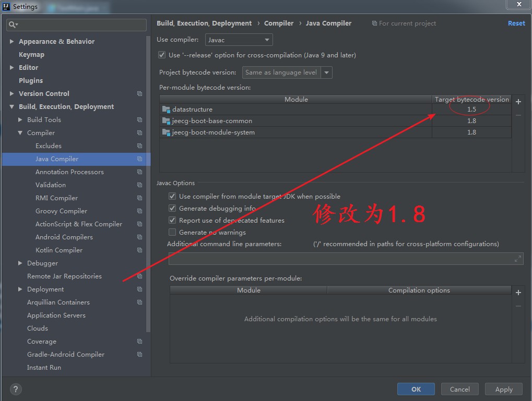
Task: Click the add module plus icon beside bytecode table
Action: click(x=518, y=102)
